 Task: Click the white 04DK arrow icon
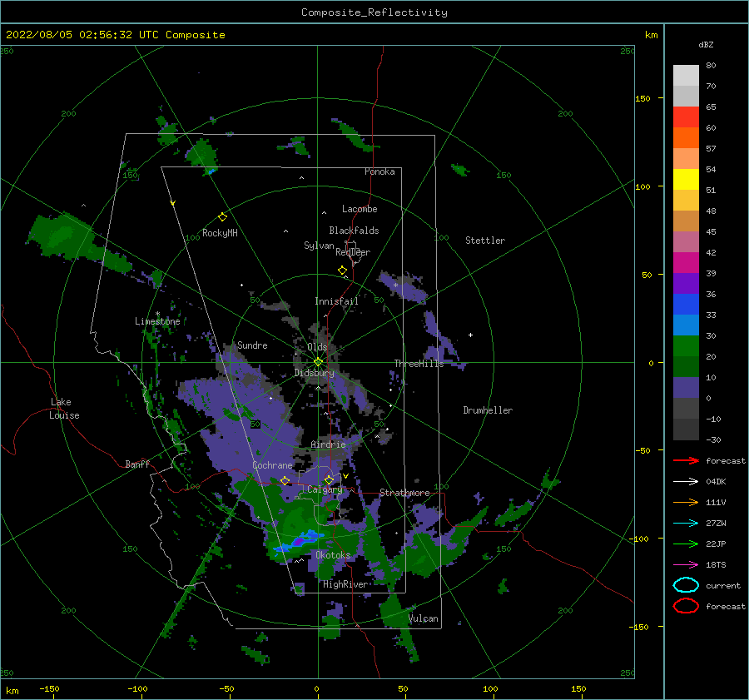[x=686, y=481]
